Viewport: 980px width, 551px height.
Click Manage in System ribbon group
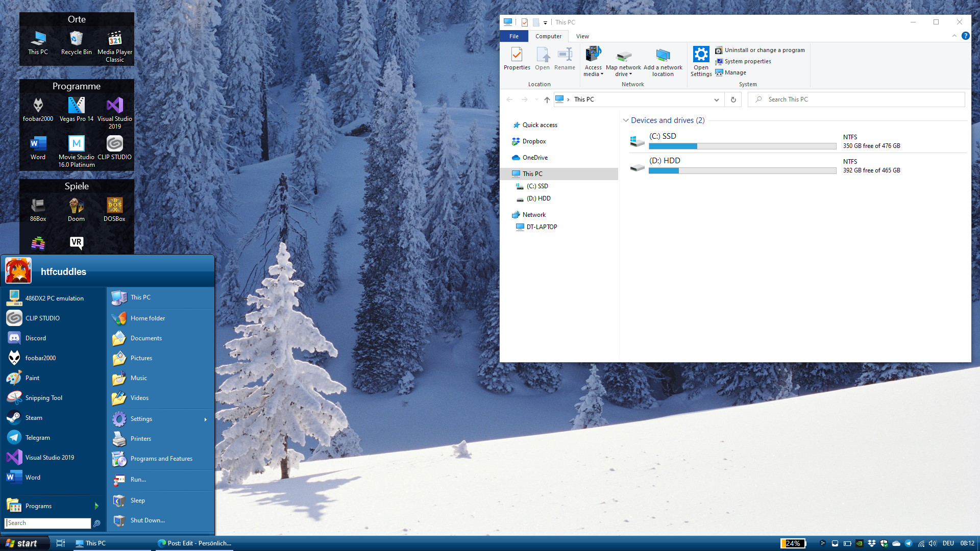[x=730, y=72]
